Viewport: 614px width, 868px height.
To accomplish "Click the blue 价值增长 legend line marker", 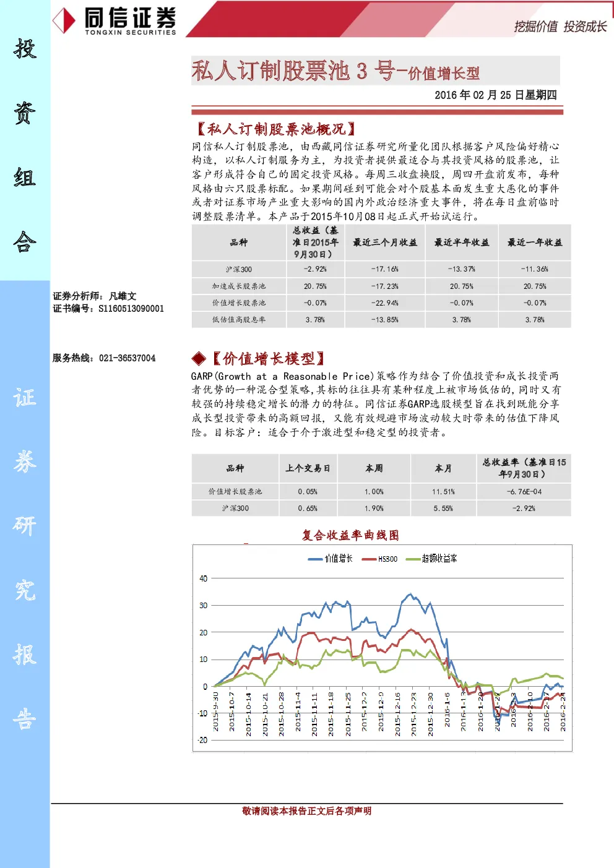I will point(316,559).
